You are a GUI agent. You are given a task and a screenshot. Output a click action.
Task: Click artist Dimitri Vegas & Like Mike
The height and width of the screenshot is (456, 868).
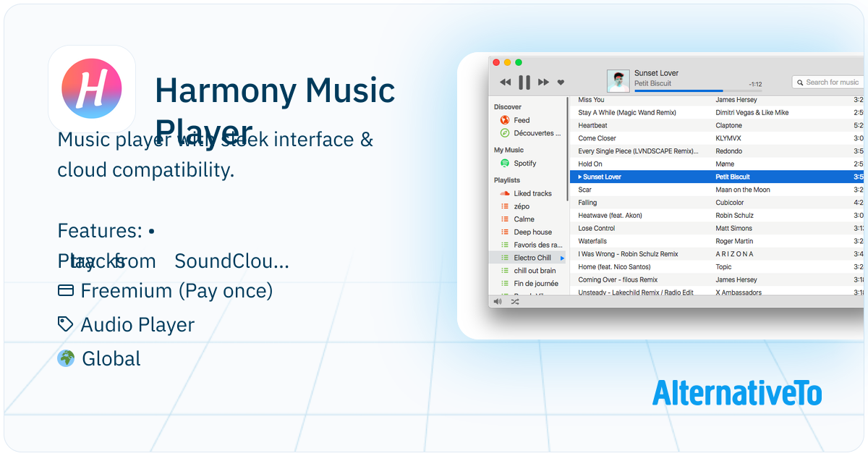pyautogui.click(x=752, y=113)
